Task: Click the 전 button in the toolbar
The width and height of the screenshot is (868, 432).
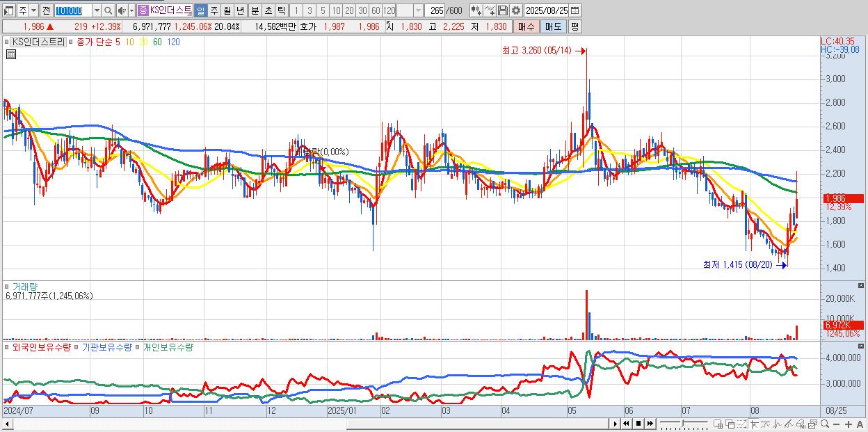Action: click(x=46, y=10)
